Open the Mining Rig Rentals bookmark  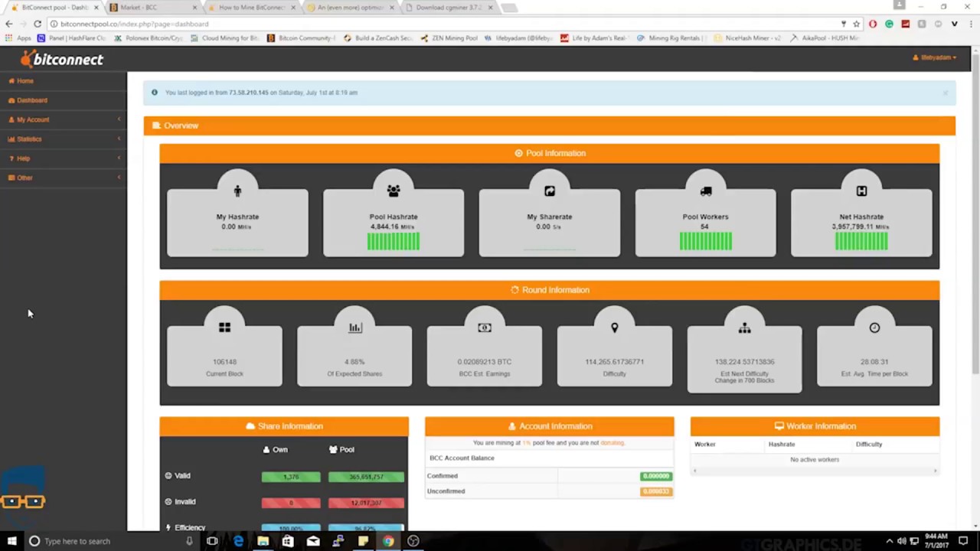[672, 38]
